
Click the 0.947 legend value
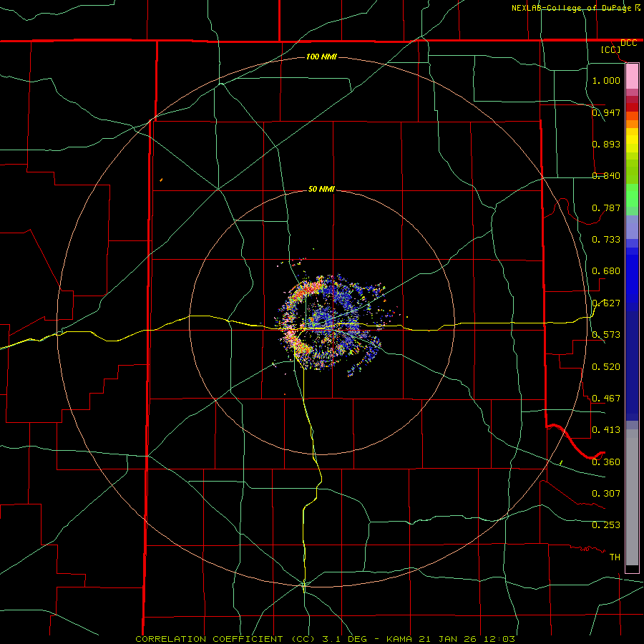coord(606,112)
